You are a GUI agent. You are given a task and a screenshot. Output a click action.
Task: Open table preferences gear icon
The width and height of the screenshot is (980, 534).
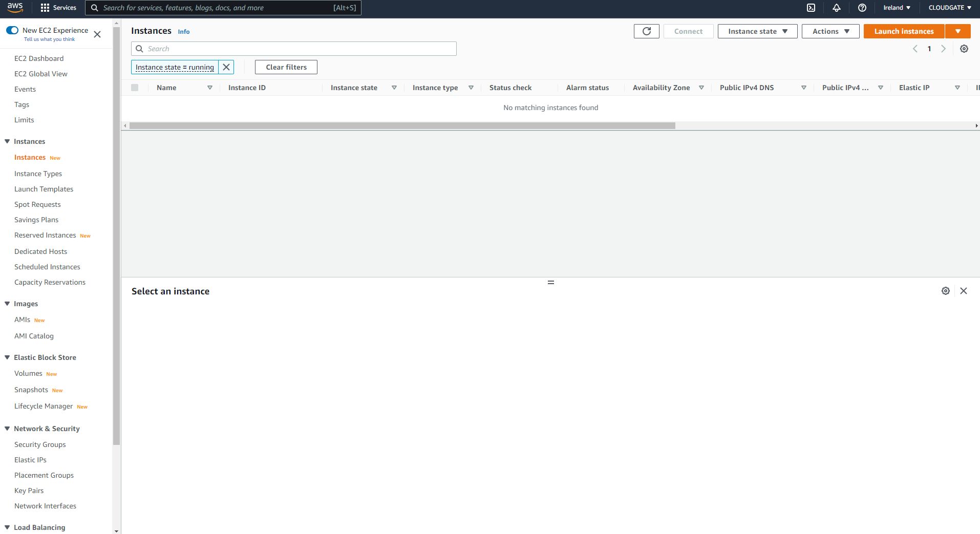click(x=964, y=49)
